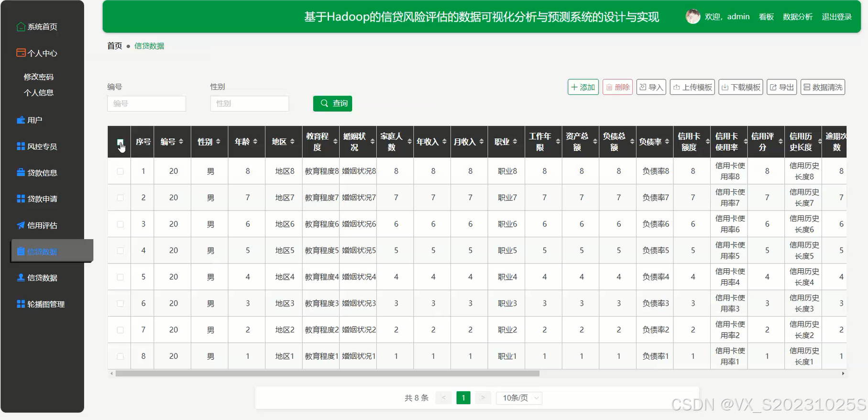
Task: Click the sort arrows in 负债总额 header
Action: coord(632,142)
